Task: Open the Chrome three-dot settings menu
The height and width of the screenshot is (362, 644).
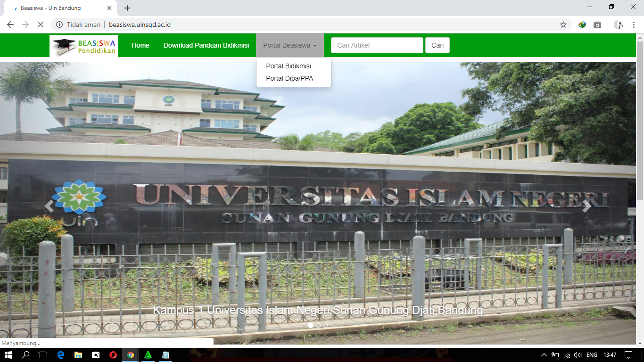Action: coord(634,24)
